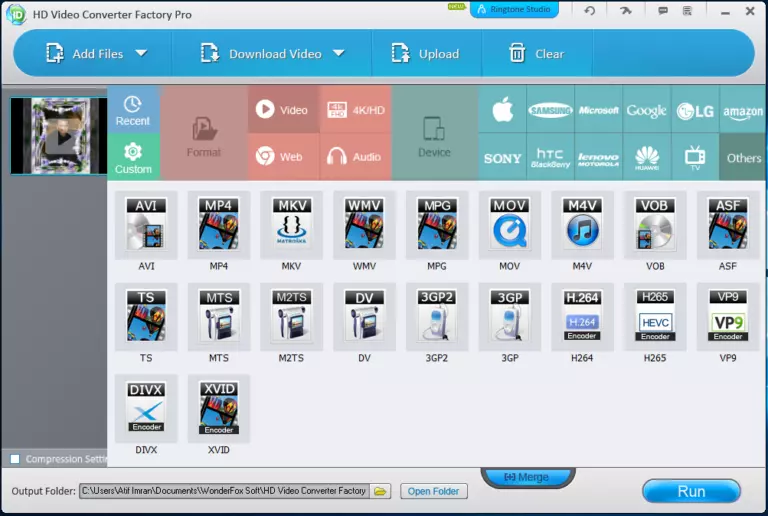
Task: Select the TS format icon
Action: click(146, 317)
